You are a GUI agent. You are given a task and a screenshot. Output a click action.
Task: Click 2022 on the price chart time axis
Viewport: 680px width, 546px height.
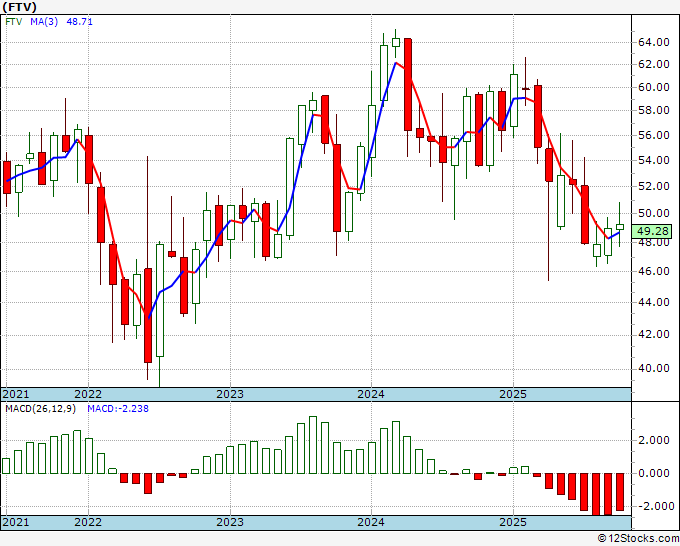point(88,395)
